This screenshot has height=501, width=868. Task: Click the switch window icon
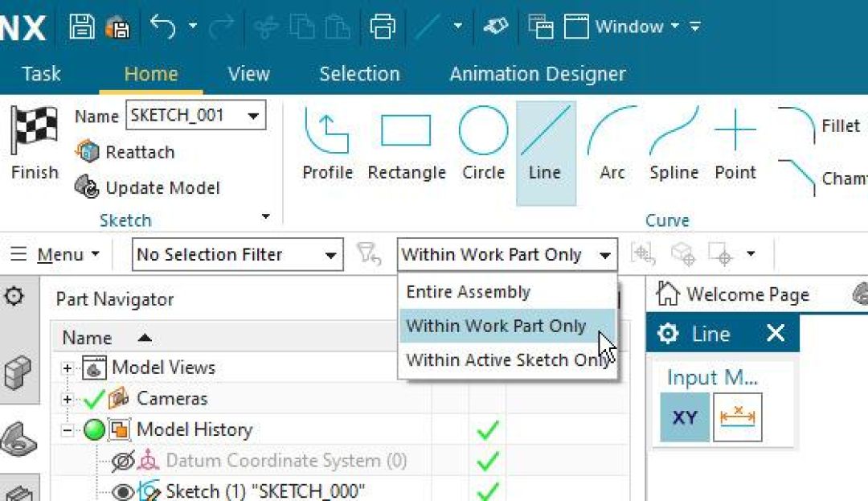pos(540,27)
